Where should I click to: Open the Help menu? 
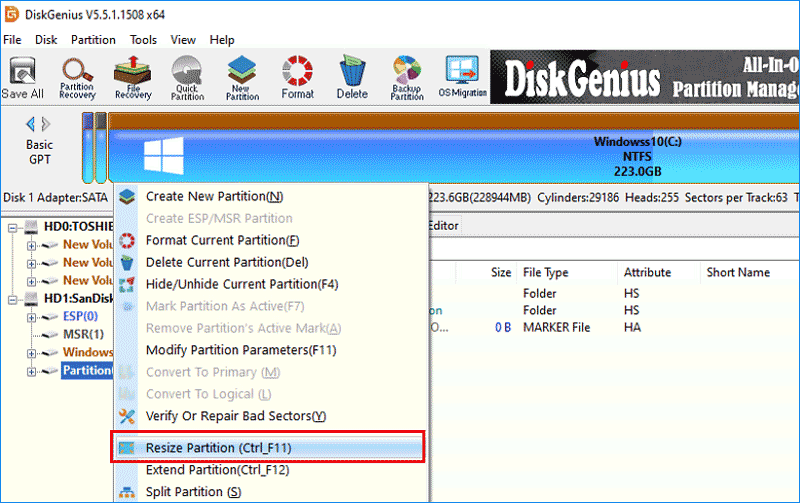(222, 40)
